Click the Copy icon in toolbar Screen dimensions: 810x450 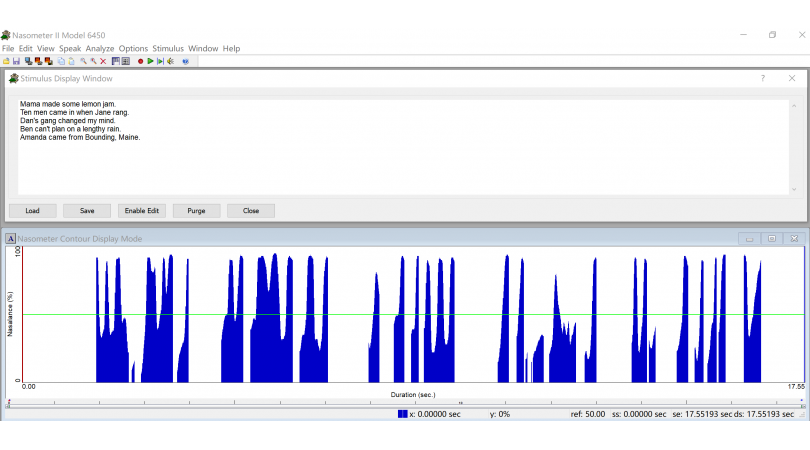pos(61,61)
